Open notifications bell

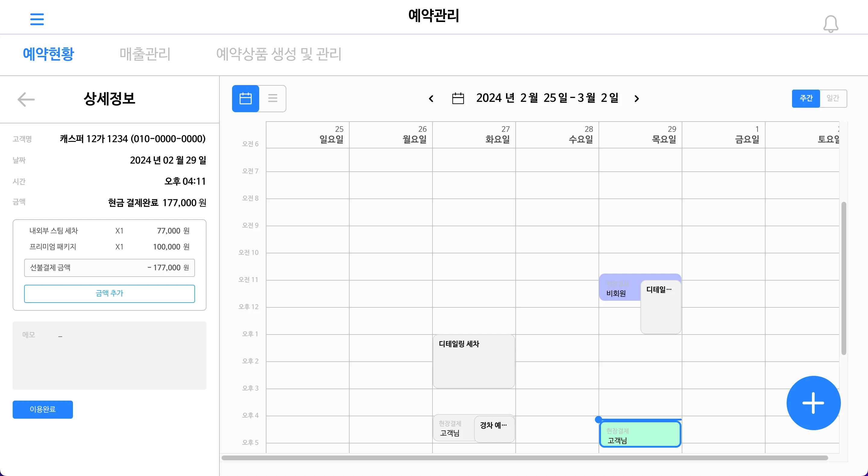pyautogui.click(x=831, y=24)
